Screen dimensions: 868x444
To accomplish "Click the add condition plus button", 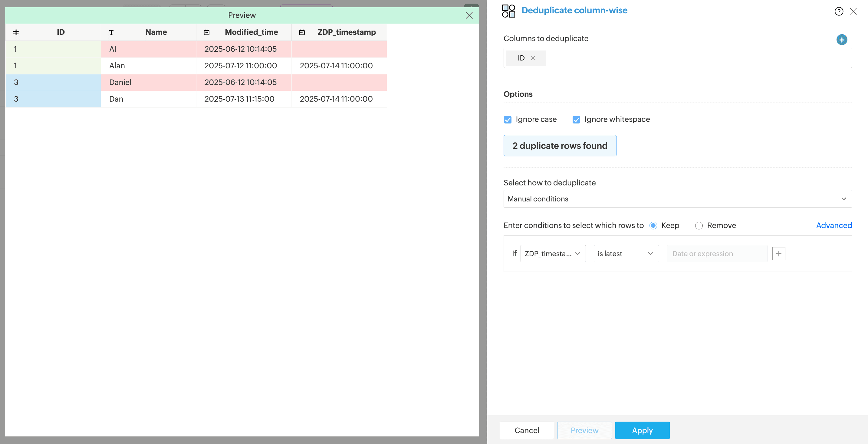I will tap(778, 253).
